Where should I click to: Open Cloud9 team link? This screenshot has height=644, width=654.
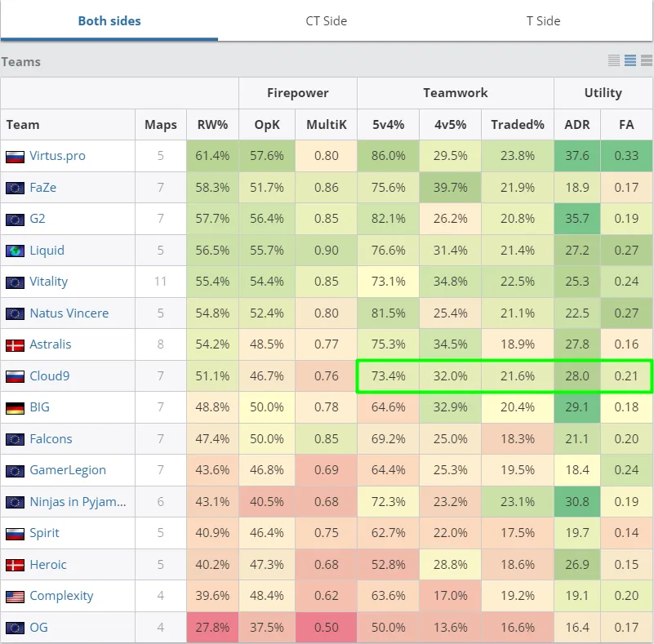tap(50, 376)
